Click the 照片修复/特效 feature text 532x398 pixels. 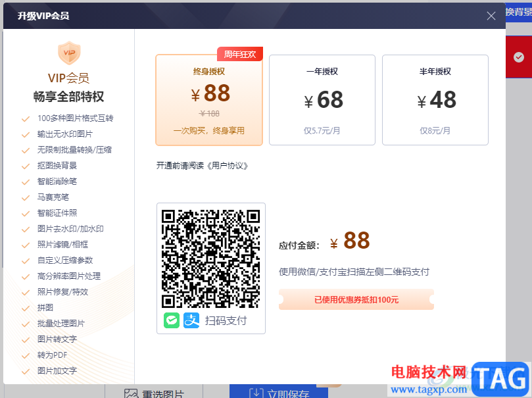pyautogui.click(x=62, y=292)
